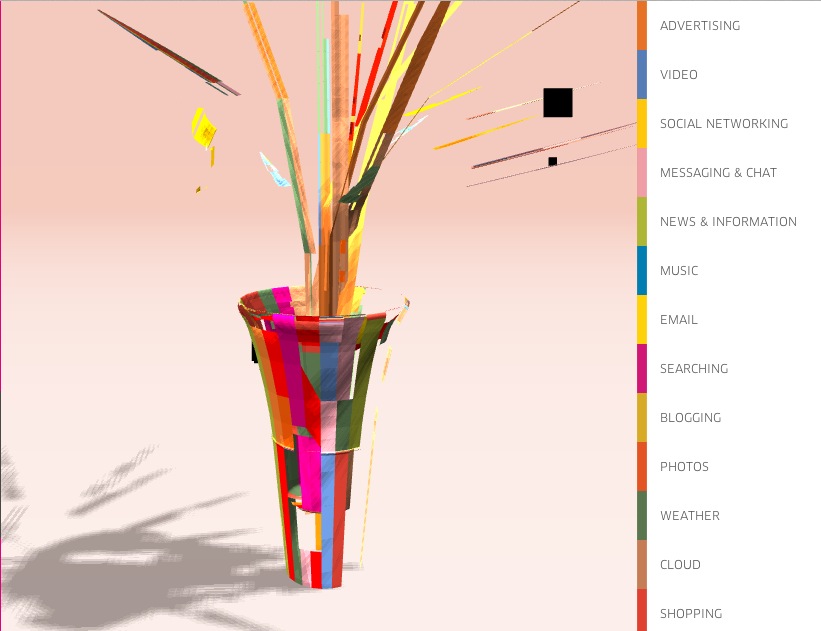This screenshot has height=631, width=821.
Task: Choose the WEATHER category
Action: pos(690,516)
